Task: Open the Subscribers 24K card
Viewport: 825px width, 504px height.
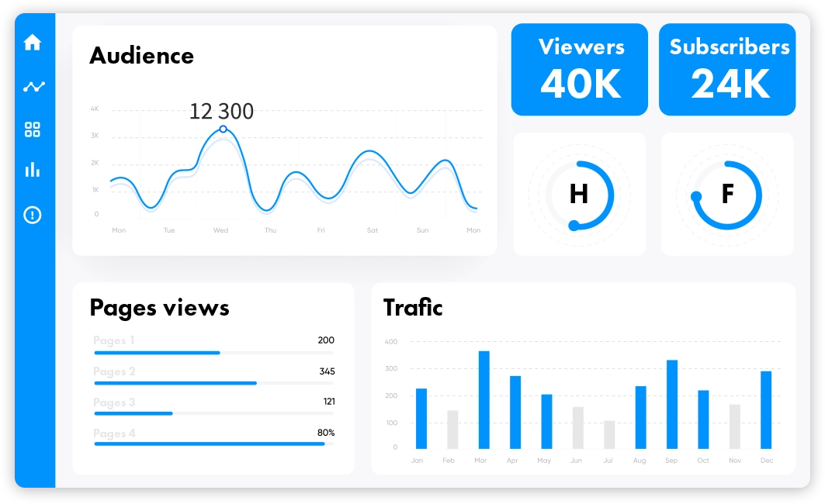Action: click(727, 69)
